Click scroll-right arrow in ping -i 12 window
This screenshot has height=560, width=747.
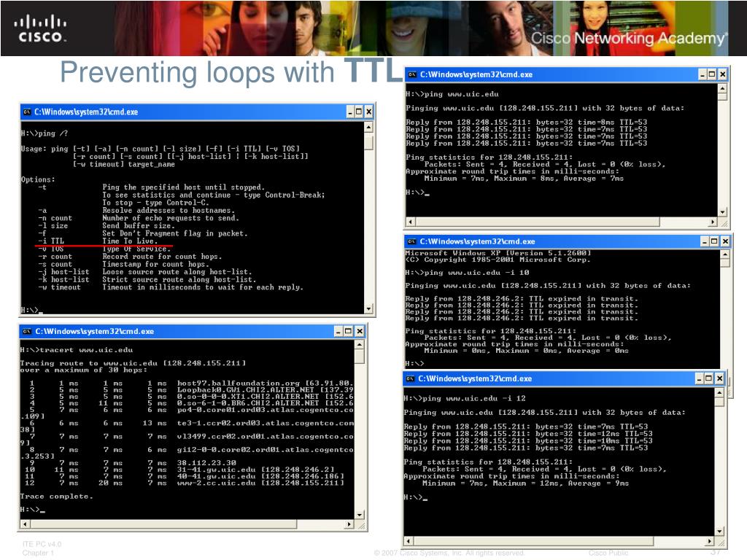710,542
